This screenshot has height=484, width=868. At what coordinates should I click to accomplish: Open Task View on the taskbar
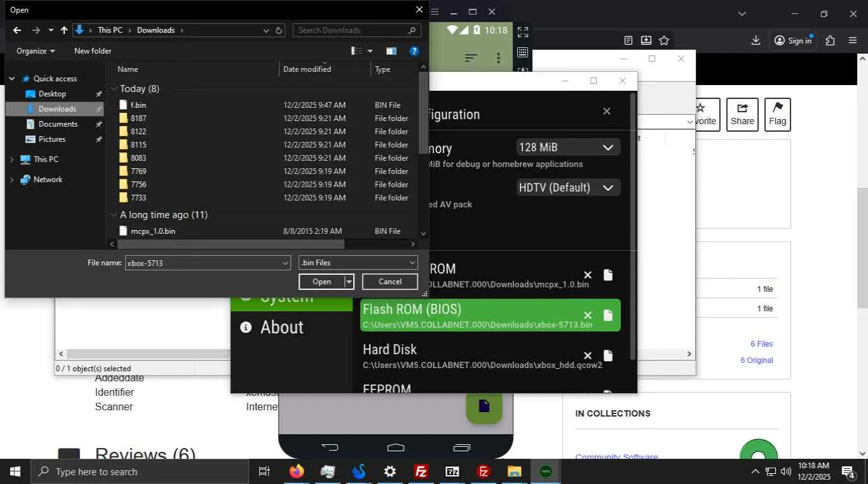(264, 471)
